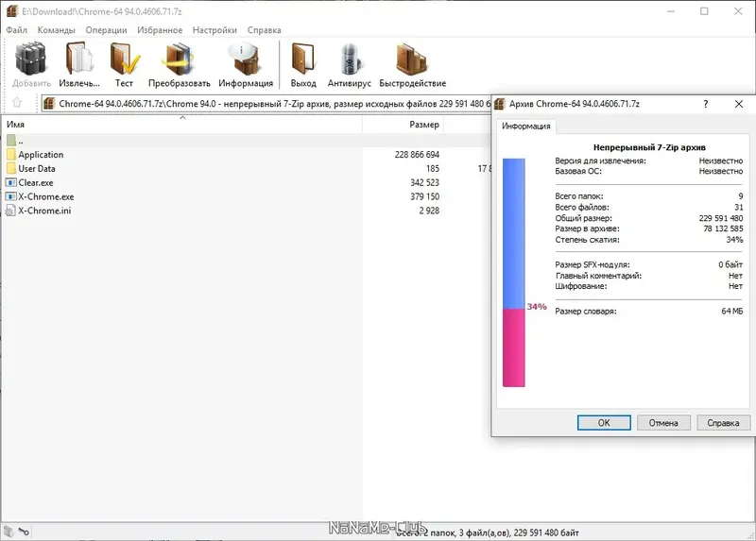Close the archive information dialog

pos(739,104)
